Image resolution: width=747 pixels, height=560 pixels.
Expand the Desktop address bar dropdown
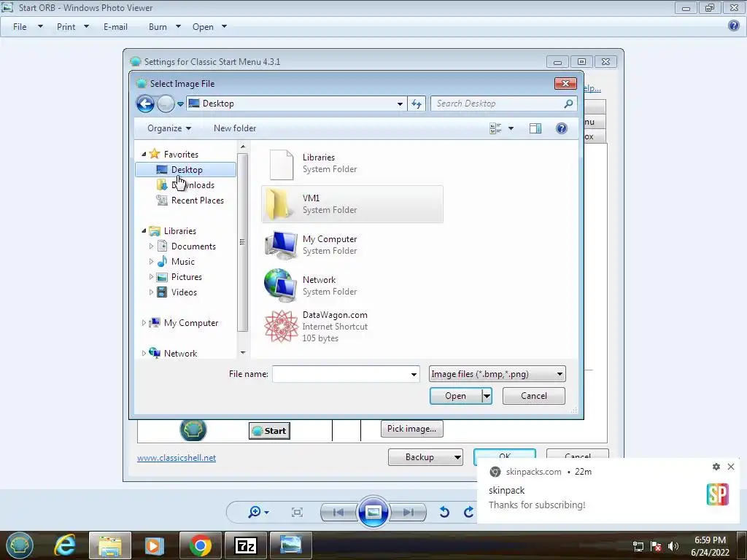coord(400,104)
